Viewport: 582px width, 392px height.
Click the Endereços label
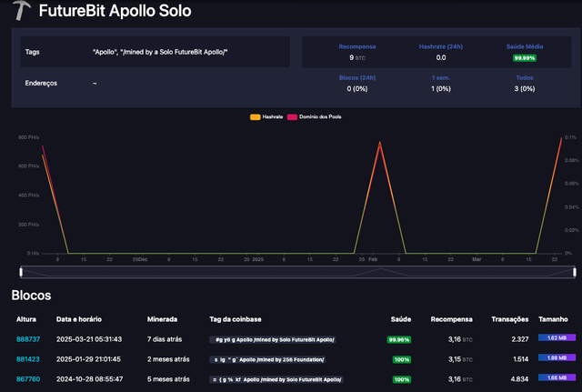(x=41, y=83)
